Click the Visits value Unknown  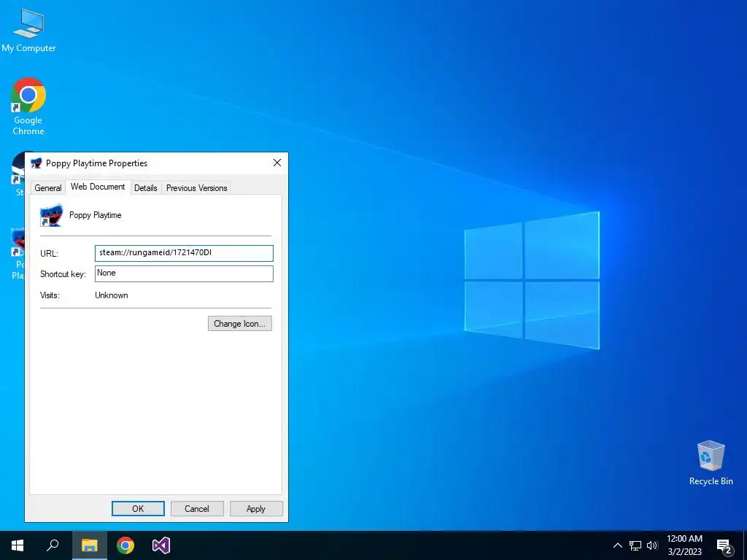[x=112, y=295]
